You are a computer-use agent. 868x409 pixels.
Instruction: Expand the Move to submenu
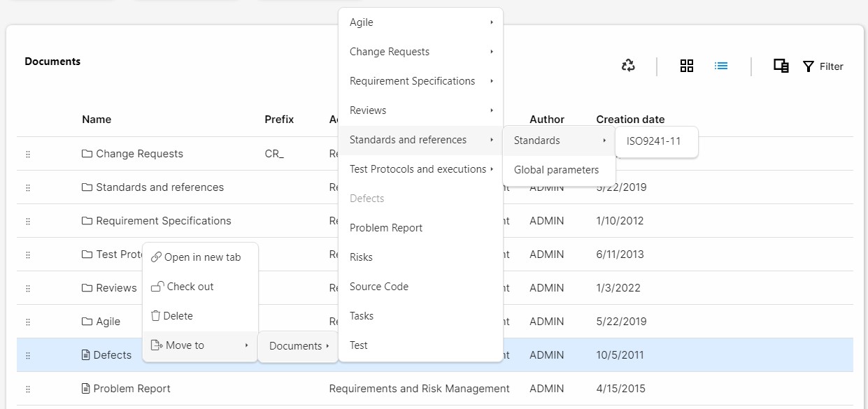(x=200, y=345)
